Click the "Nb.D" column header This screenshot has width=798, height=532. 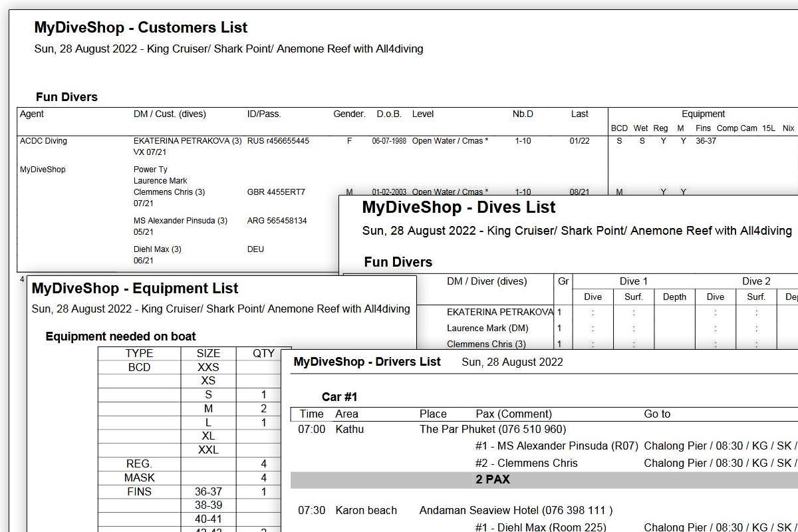pos(523,114)
